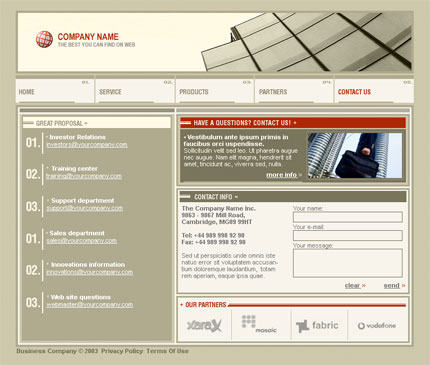Switch to the Products menu tab
Image resolution: width=430 pixels, height=365 pixels.
pyautogui.click(x=215, y=91)
